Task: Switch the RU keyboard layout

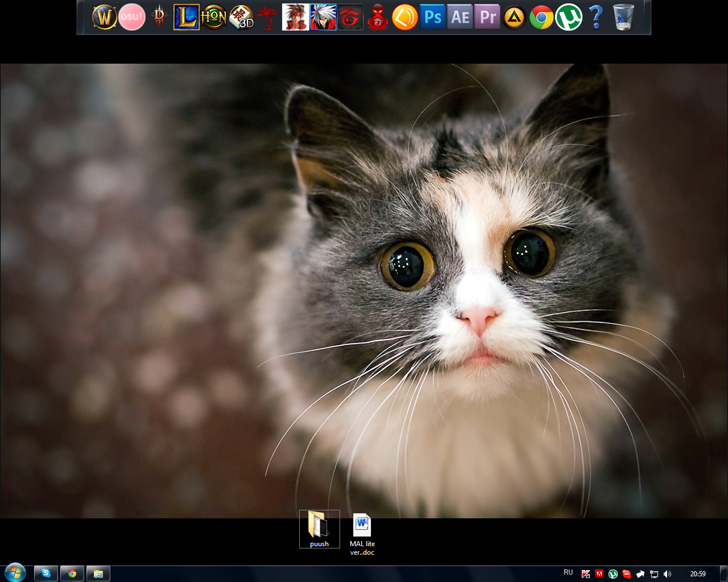Action: tap(568, 573)
